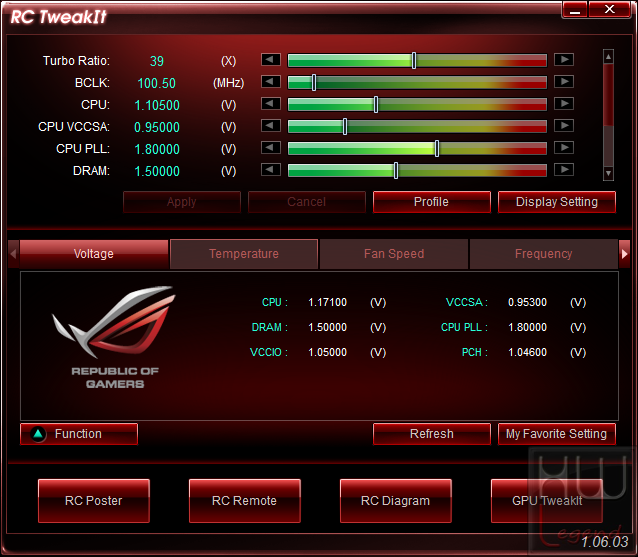This screenshot has width=638, height=557.
Task: Launch RC Poster
Action: point(94,500)
